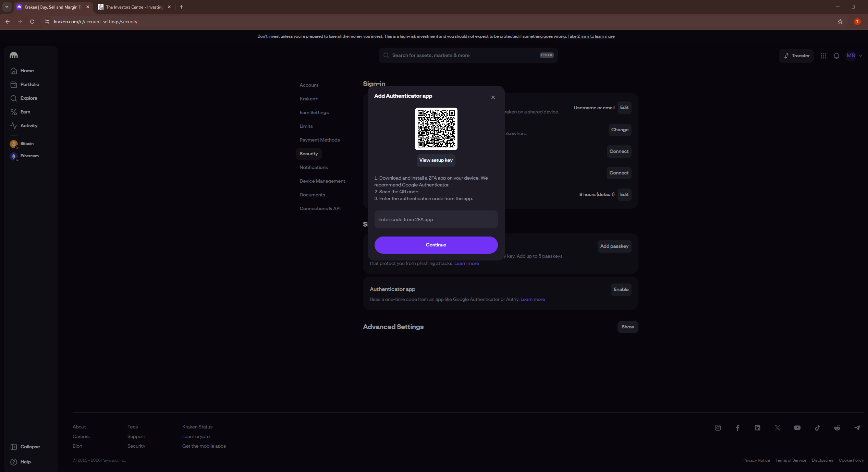Open the Fees footer link

133,427
